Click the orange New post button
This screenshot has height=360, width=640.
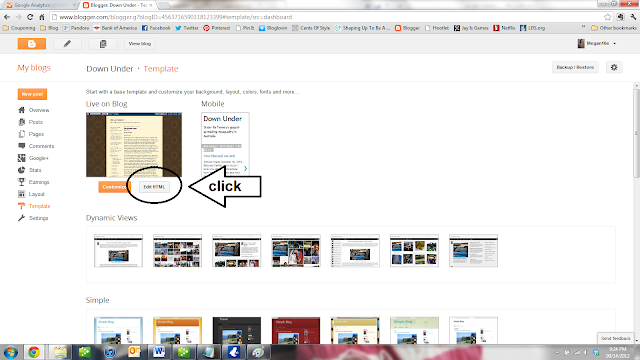(32, 94)
